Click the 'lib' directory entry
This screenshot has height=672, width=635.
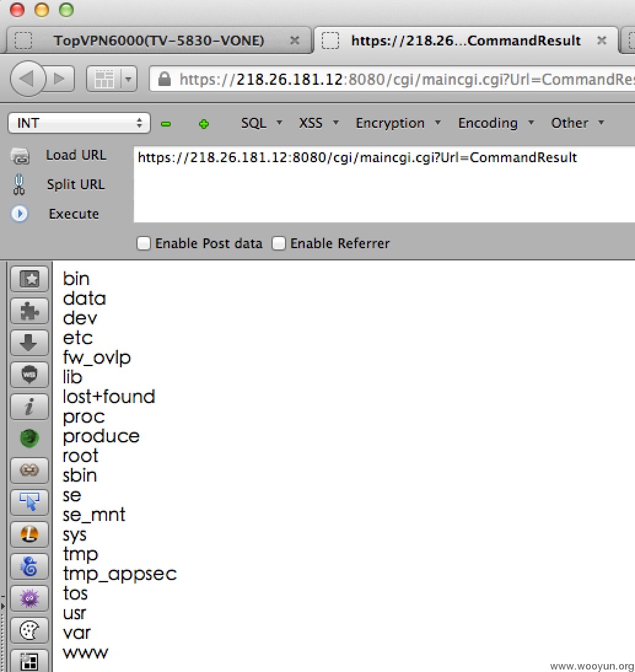pyautogui.click(x=72, y=378)
